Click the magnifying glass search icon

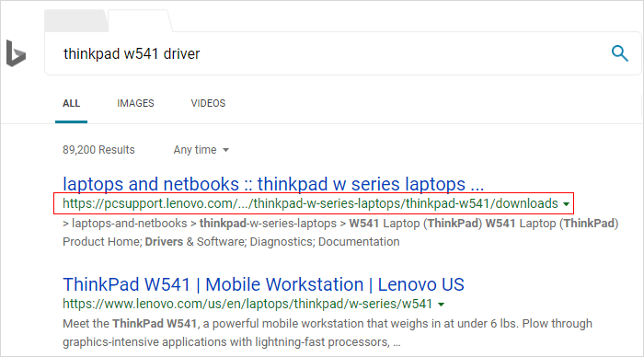pyautogui.click(x=619, y=53)
